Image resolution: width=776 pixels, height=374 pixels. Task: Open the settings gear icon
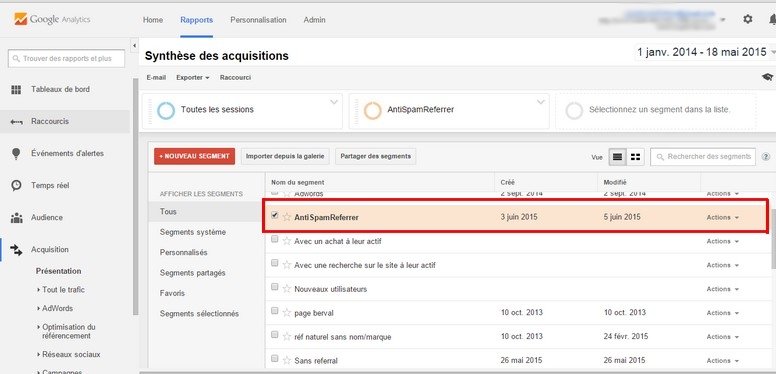[747, 19]
